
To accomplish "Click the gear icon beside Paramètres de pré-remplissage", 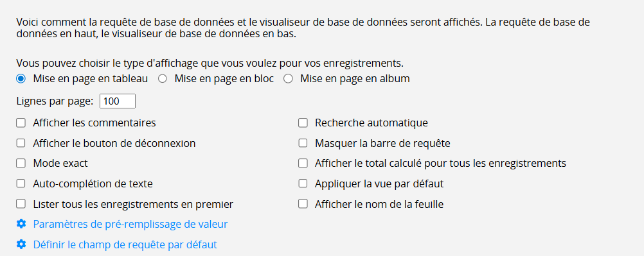I will point(21,224).
